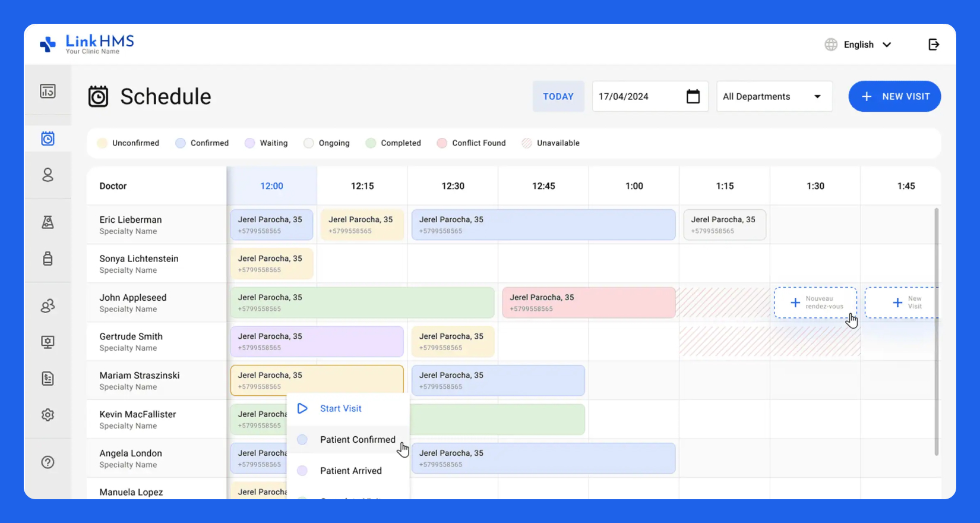Screen dimensions: 980x523
Task: Expand the All Departments dropdown
Action: click(x=774, y=96)
